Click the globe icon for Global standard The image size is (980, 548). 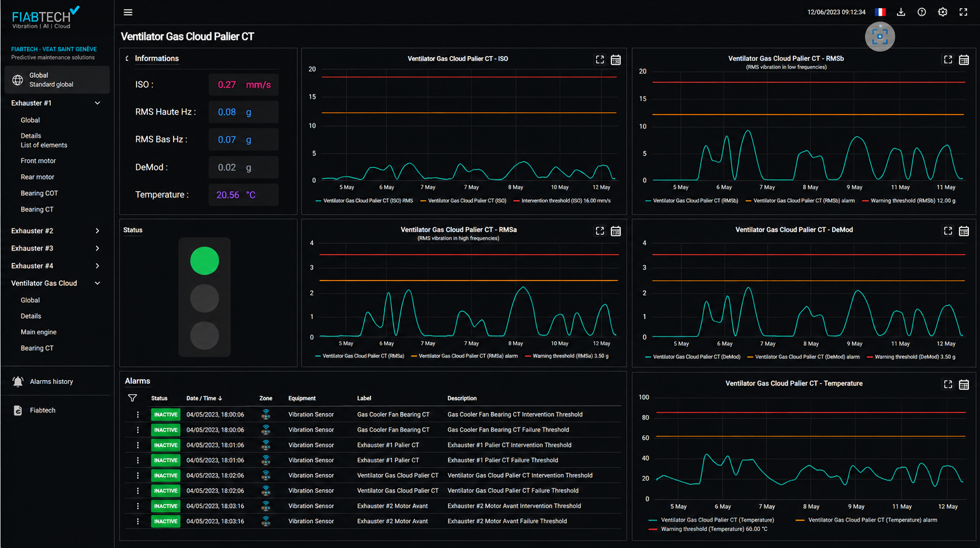tap(18, 80)
